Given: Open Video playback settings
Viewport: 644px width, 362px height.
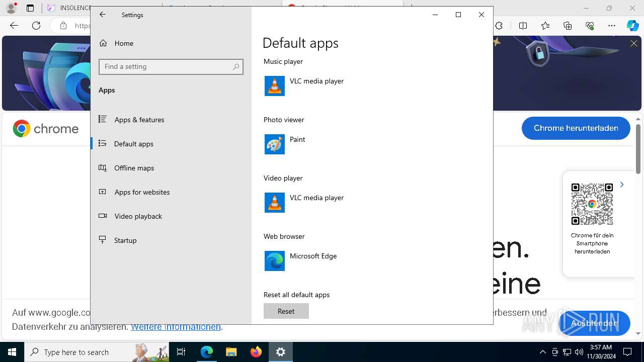Looking at the screenshot, I should 171,216.
